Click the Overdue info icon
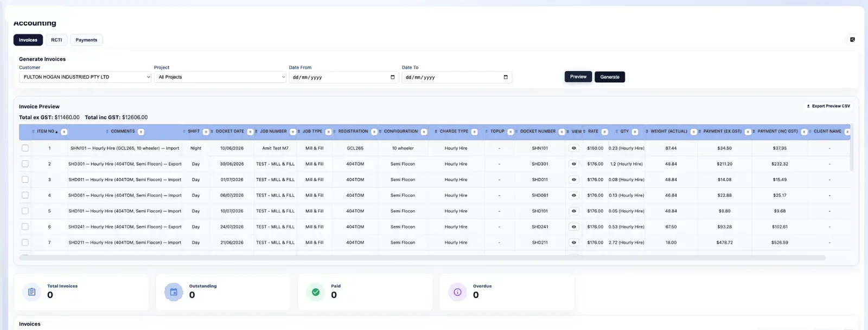This screenshot has height=330, width=868. [x=457, y=292]
